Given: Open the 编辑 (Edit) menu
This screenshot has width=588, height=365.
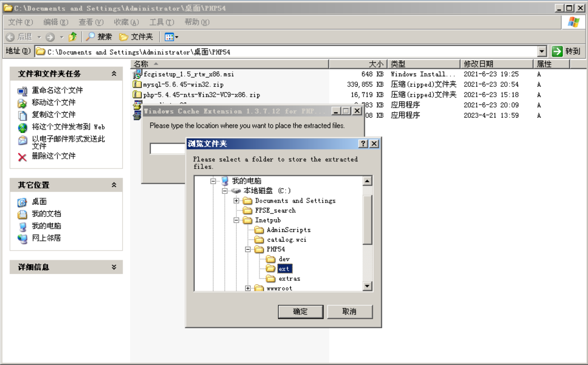Looking at the screenshot, I should (x=56, y=22).
